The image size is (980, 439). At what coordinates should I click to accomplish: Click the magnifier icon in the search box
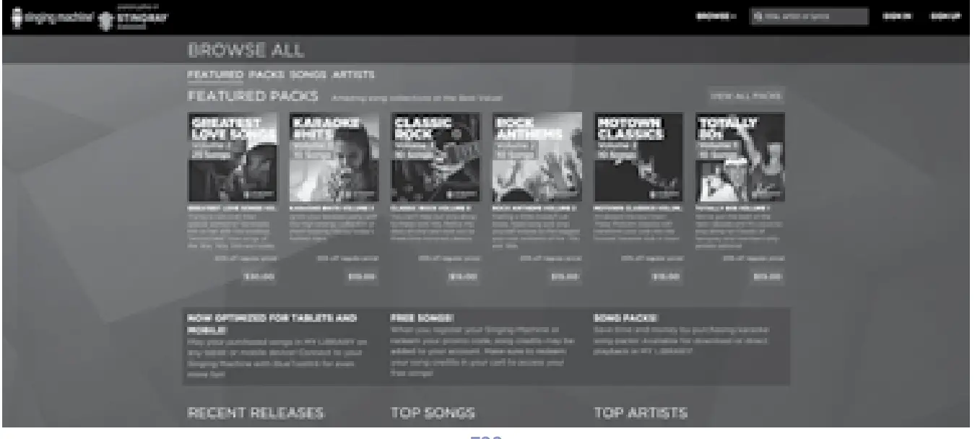coord(758,16)
